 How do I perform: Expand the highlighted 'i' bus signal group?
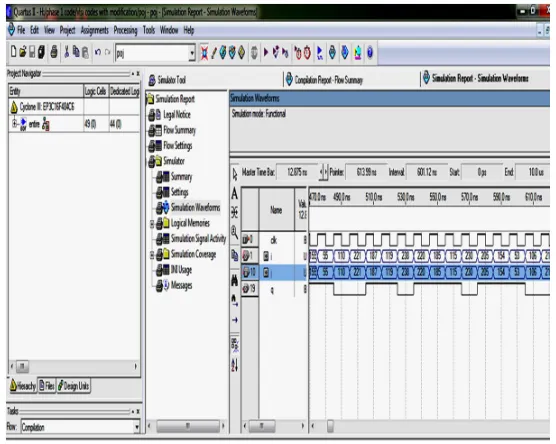266,273
